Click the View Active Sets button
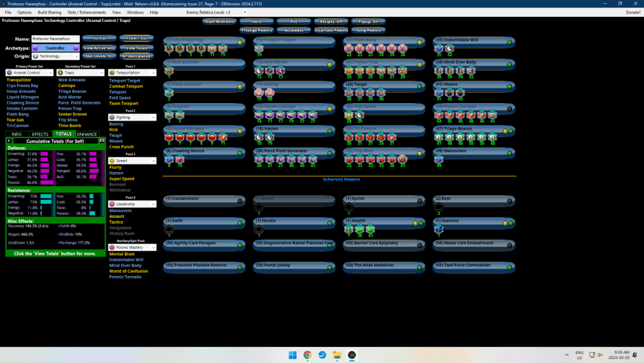The image size is (644, 363). pyautogui.click(x=99, y=48)
